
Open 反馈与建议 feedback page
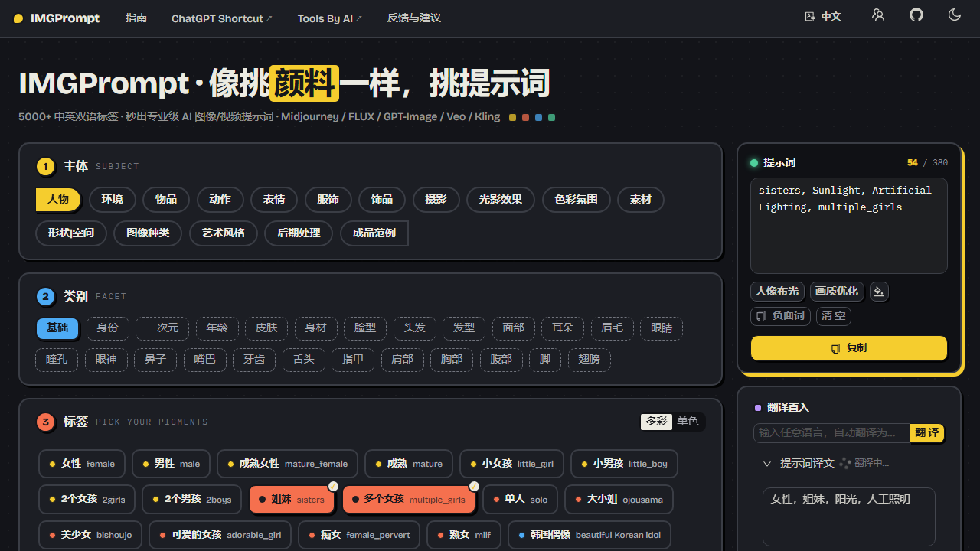414,18
